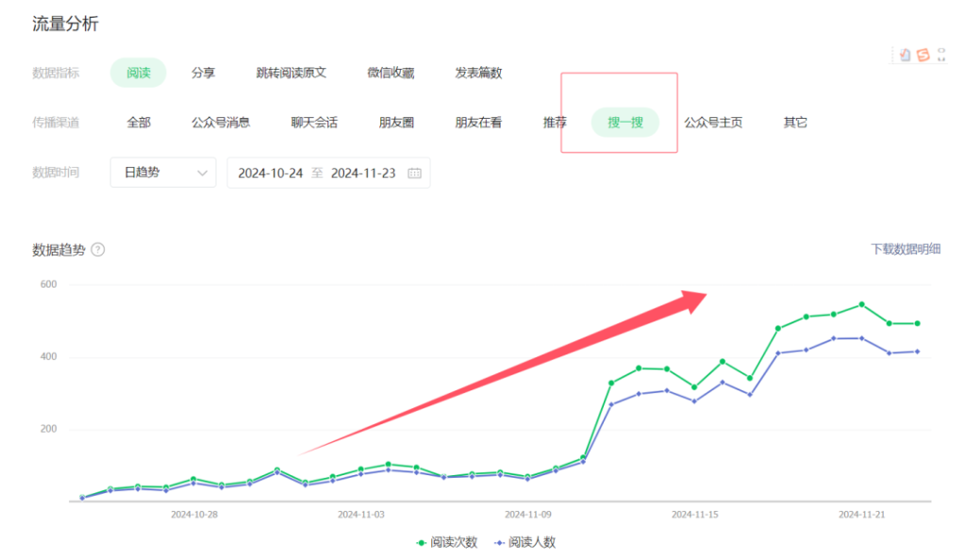The height and width of the screenshot is (560, 966).
Task: Click the document checkmark icon at top right
Action: point(906,55)
